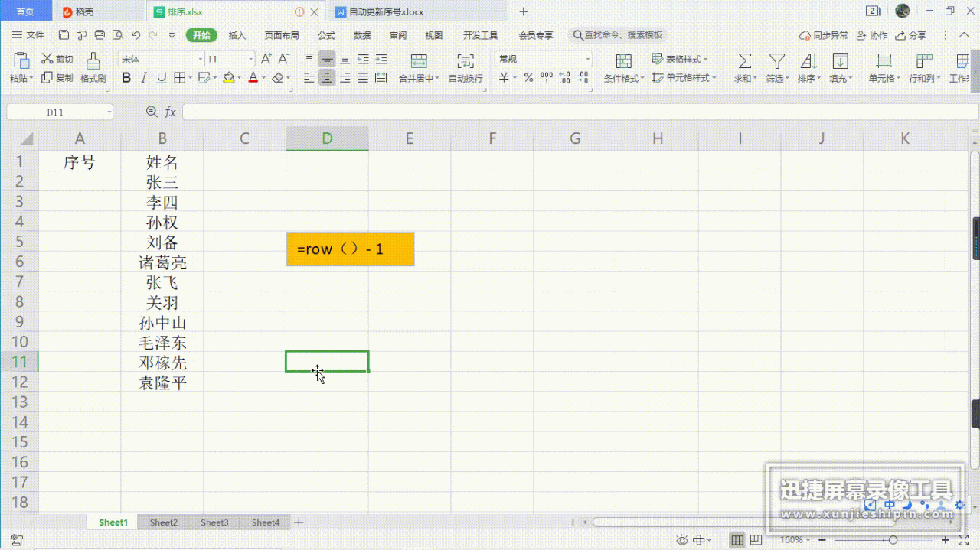Viewport: 980px width, 550px height.
Task: Switch to normal grid view in status bar
Action: coord(737,540)
